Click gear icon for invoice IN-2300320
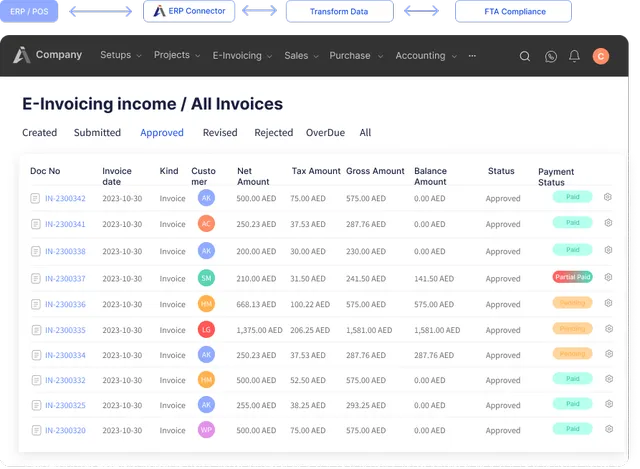 coord(609,429)
